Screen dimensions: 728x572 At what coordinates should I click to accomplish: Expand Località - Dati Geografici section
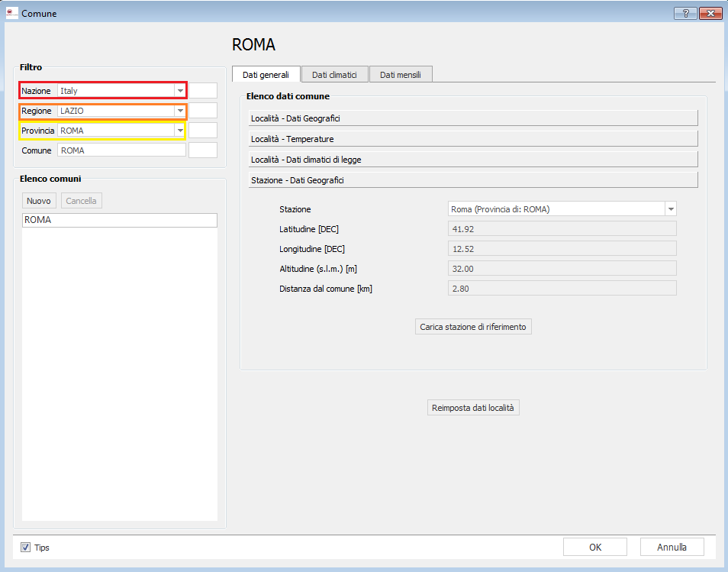[x=473, y=118]
